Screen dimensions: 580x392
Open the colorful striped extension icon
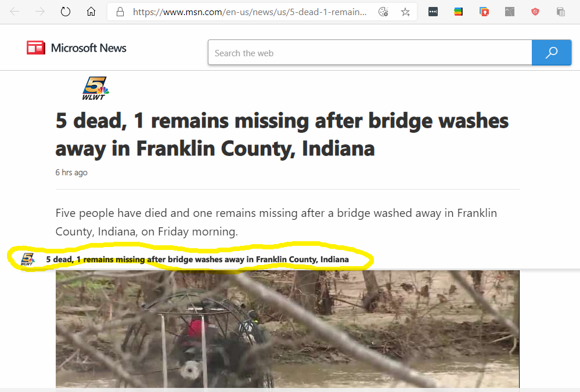pyautogui.click(x=458, y=12)
